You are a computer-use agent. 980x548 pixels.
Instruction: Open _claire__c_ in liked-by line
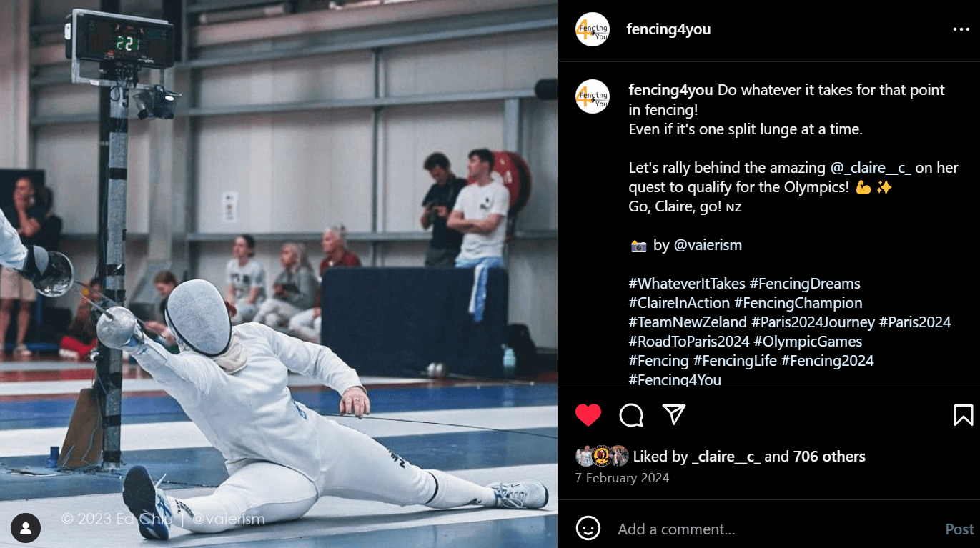click(726, 457)
